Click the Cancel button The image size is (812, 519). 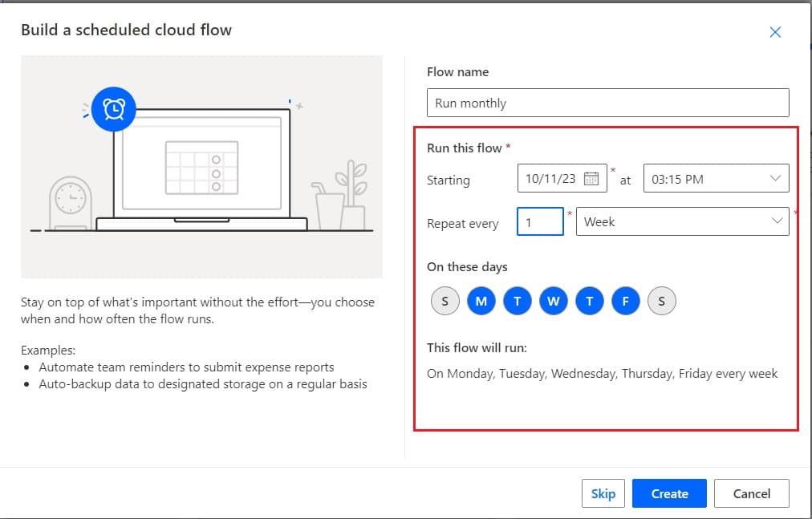tap(751, 493)
